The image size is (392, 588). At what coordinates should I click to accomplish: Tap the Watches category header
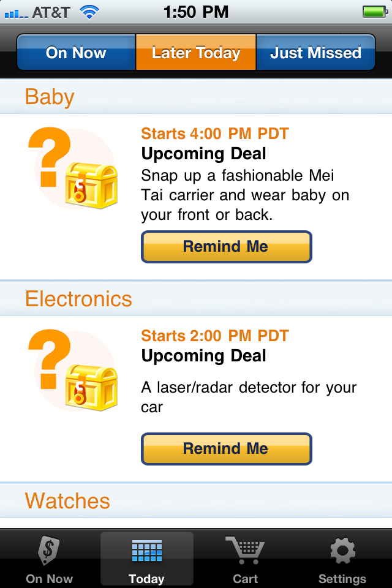tap(196, 500)
